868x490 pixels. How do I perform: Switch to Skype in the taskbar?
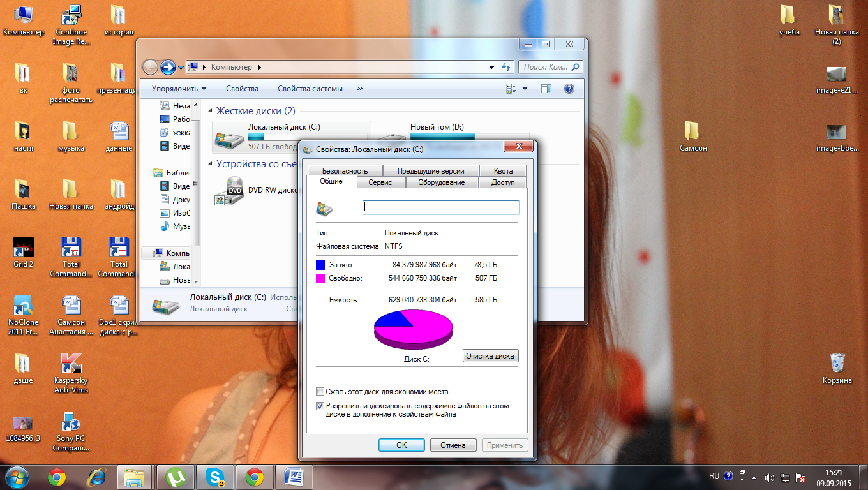pyautogui.click(x=215, y=477)
